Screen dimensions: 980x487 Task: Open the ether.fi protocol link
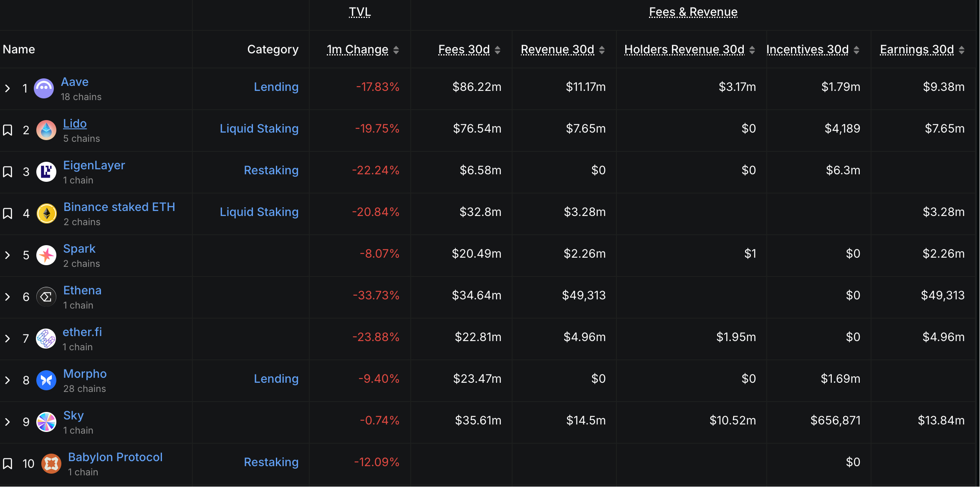82,332
